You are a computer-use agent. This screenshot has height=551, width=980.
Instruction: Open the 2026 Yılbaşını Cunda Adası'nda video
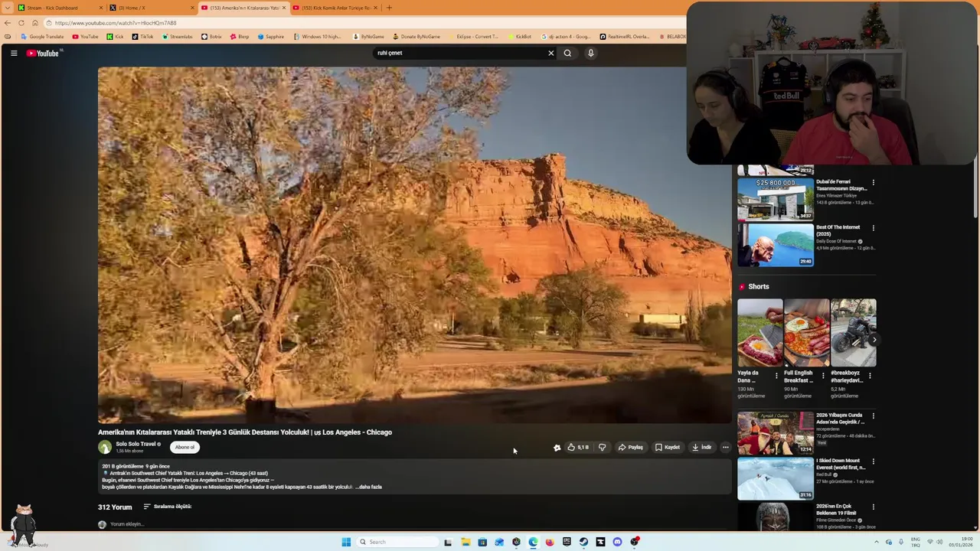[x=776, y=432]
